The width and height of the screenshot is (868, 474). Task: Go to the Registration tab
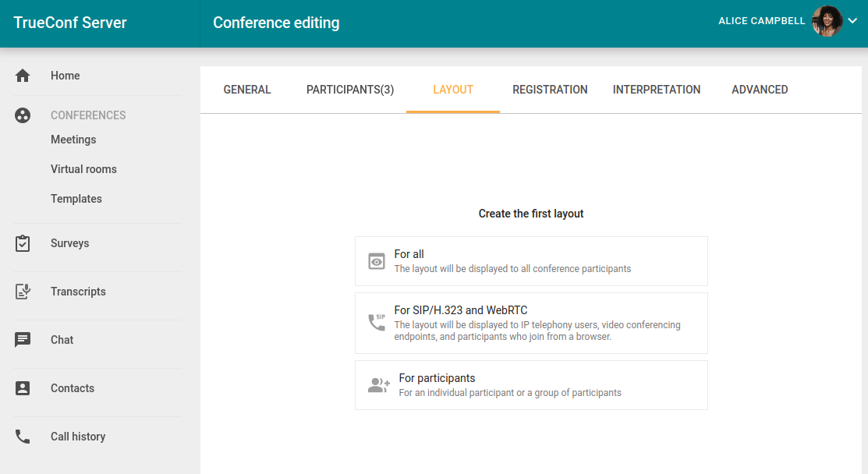(550, 90)
